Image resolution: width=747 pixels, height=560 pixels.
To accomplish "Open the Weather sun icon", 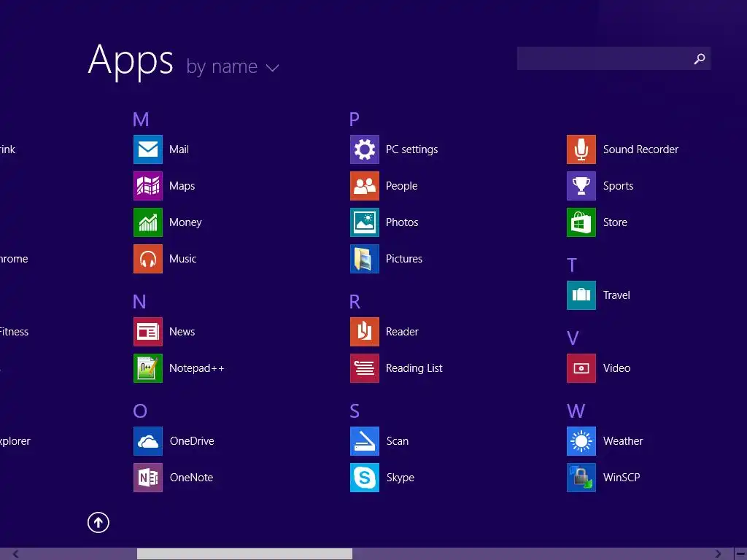I will (x=581, y=441).
